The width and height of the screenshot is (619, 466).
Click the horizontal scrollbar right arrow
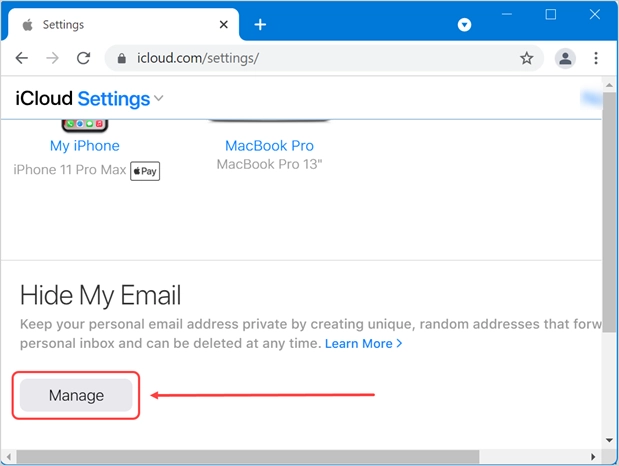pos(593,457)
